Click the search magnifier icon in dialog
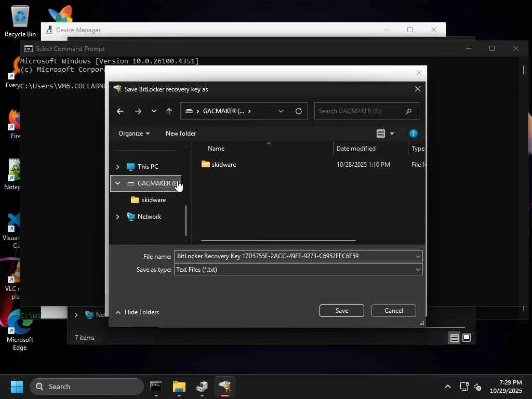Screen dimensions: 532x399 click(408, 111)
